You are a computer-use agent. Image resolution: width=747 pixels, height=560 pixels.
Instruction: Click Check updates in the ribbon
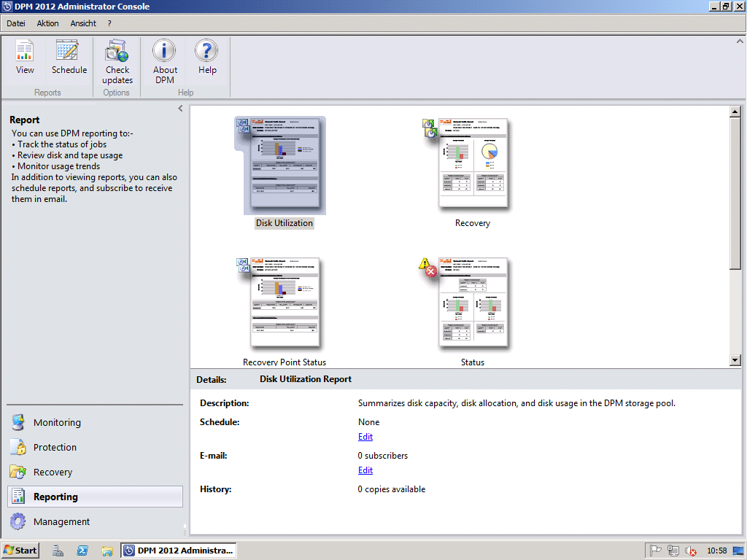[117, 62]
